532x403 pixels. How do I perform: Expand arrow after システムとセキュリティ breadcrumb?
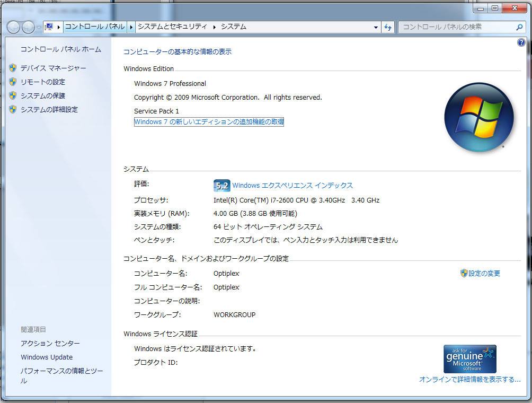click(x=215, y=27)
